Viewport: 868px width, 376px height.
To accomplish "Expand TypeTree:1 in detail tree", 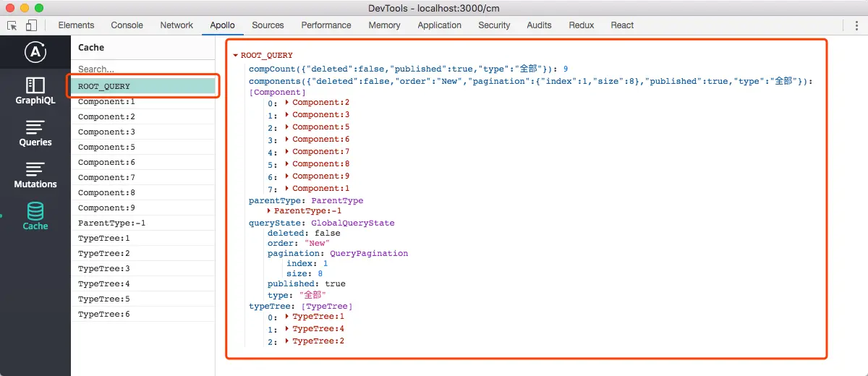I will click(288, 317).
